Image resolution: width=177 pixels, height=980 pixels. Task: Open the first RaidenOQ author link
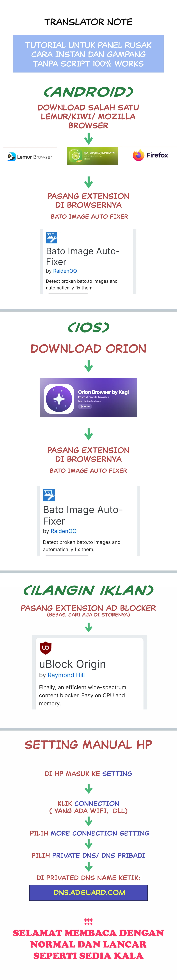coord(65,271)
